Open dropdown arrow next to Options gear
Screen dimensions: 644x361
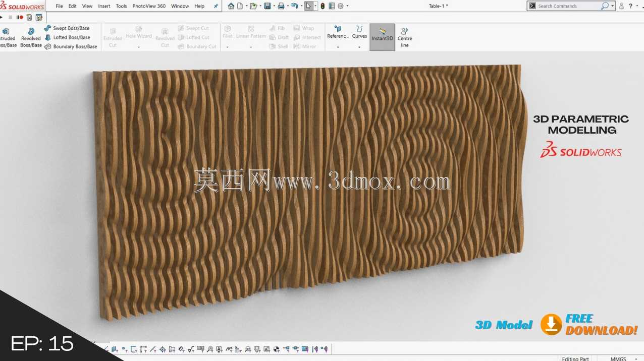tap(347, 6)
